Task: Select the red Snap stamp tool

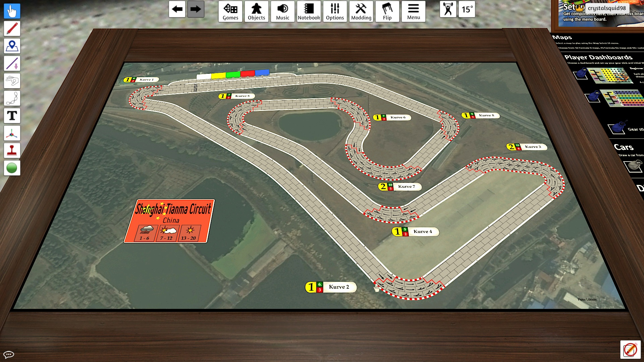Action: 12,151
